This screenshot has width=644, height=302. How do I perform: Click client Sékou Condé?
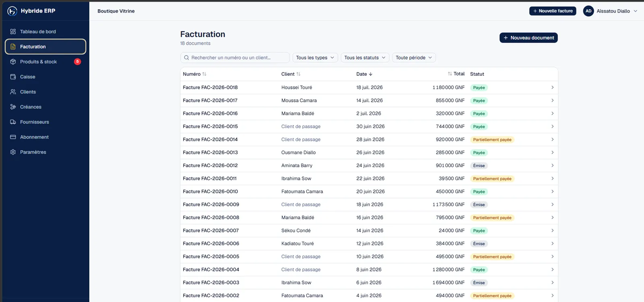click(x=296, y=231)
